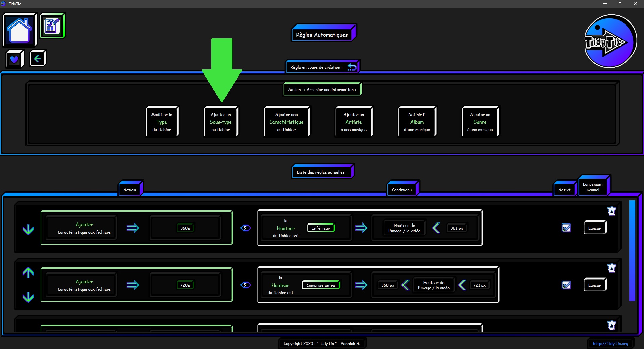Click the TidyTic logo
Image resolution: width=644 pixels, height=349 pixels.
coord(610,41)
